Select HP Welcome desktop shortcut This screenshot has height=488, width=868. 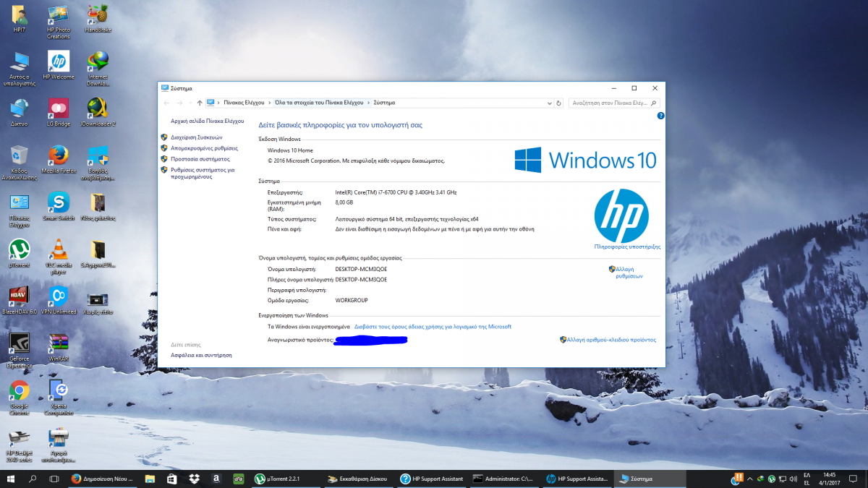tap(59, 65)
